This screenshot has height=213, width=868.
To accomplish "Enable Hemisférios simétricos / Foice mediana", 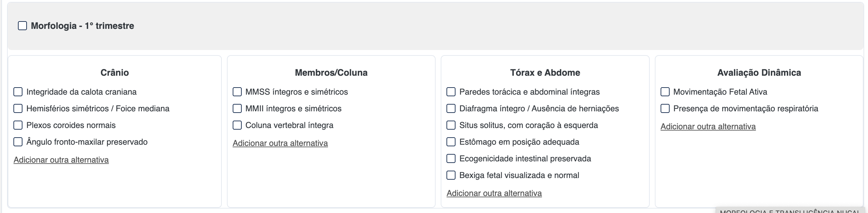I will click(18, 108).
